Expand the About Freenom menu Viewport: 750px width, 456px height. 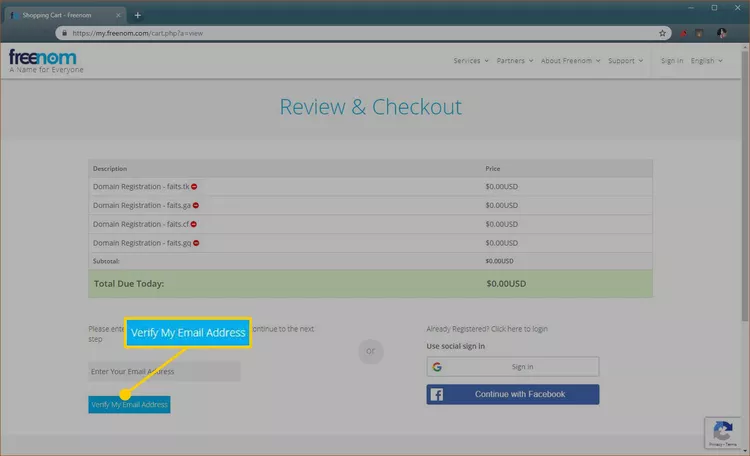click(570, 61)
